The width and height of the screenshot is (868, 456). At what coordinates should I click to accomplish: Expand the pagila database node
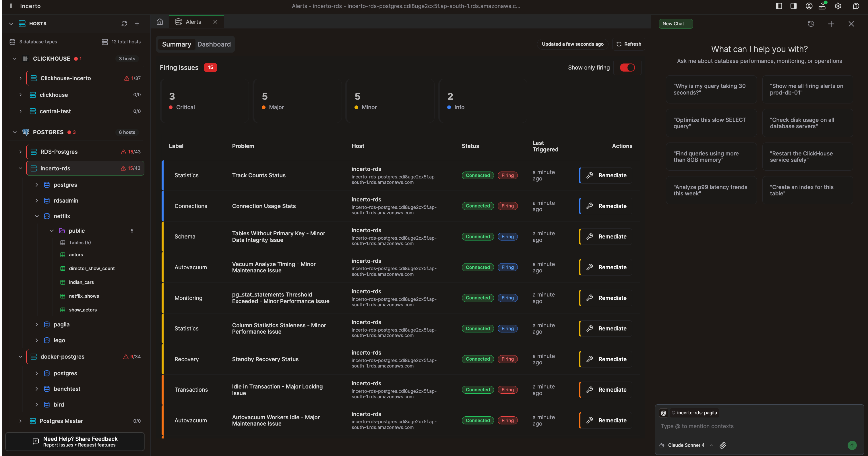(x=37, y=324)
